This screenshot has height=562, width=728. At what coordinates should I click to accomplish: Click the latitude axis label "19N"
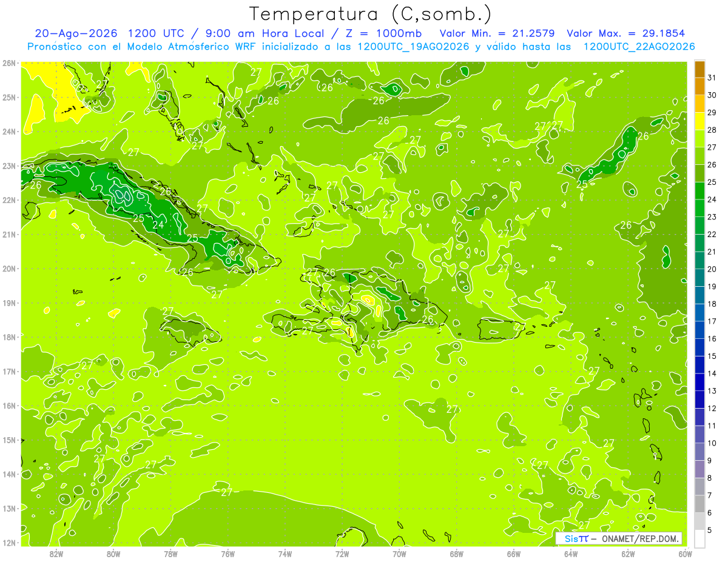point(8,303)
